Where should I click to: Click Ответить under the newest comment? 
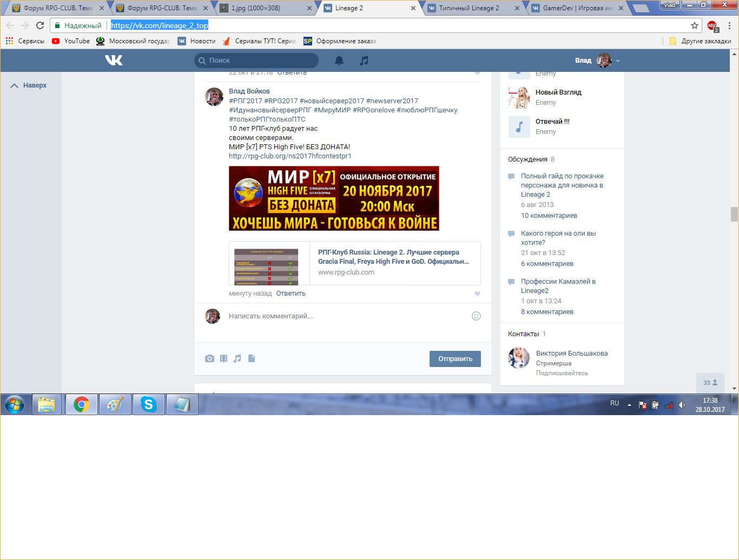[x=291, y=294]
